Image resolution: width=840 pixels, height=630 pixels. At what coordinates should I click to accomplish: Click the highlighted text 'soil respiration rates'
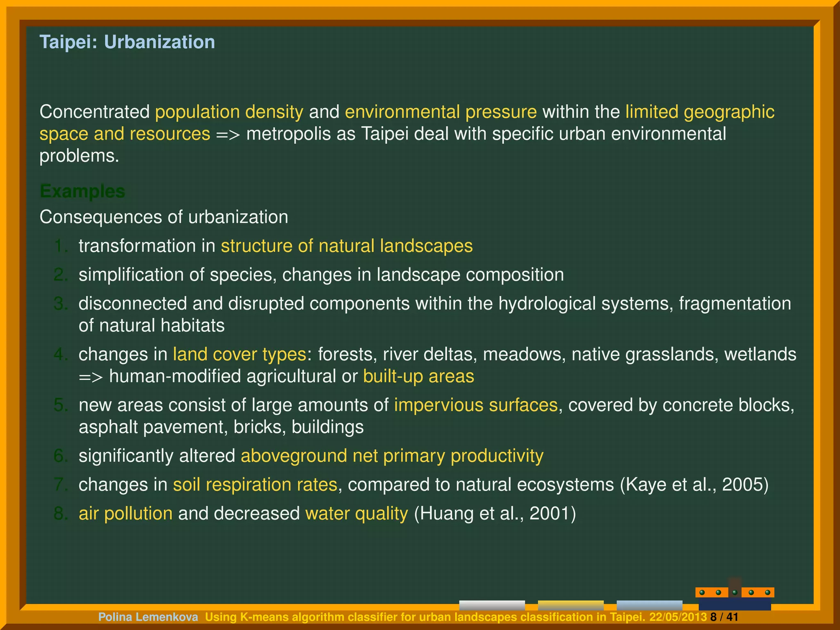coord(255,485)
